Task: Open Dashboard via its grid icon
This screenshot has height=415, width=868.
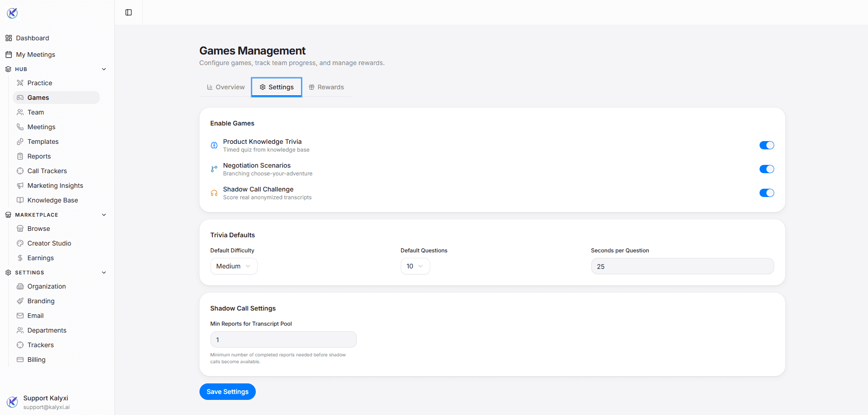Action: click(9, 38)
